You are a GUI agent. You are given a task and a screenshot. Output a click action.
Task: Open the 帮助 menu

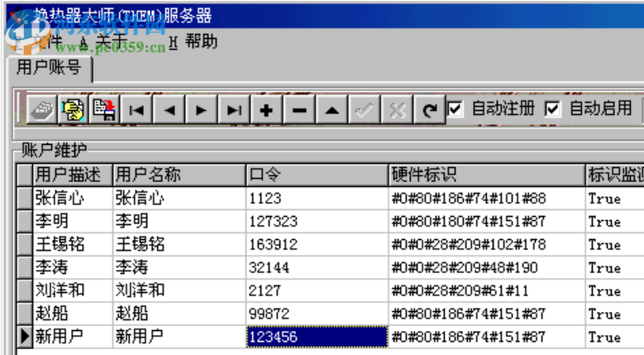point(193,41)
